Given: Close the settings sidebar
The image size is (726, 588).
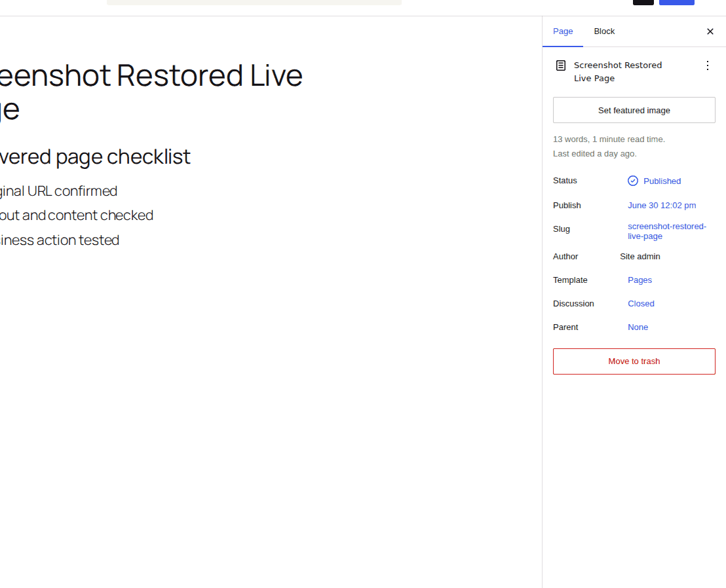Looking at the screenshot, I should coord(710,31).
